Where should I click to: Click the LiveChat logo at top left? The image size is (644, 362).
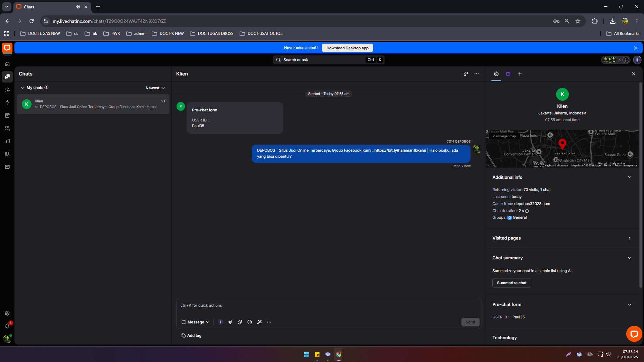tap(7, 48)
